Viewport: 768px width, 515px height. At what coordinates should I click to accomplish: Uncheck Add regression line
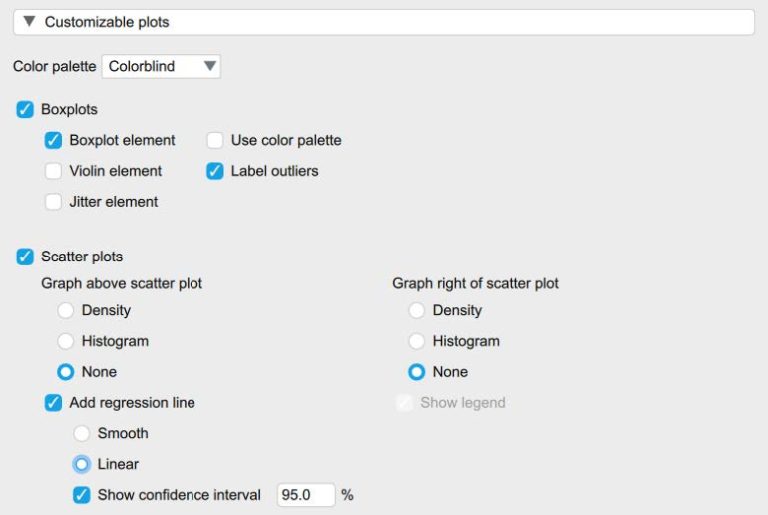coord(53,403)
